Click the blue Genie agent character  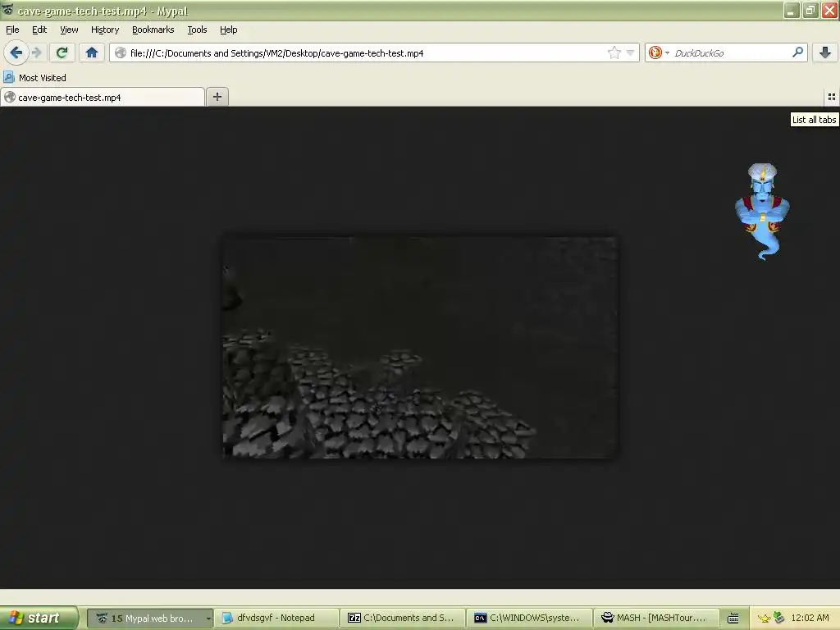coord(762,212)
